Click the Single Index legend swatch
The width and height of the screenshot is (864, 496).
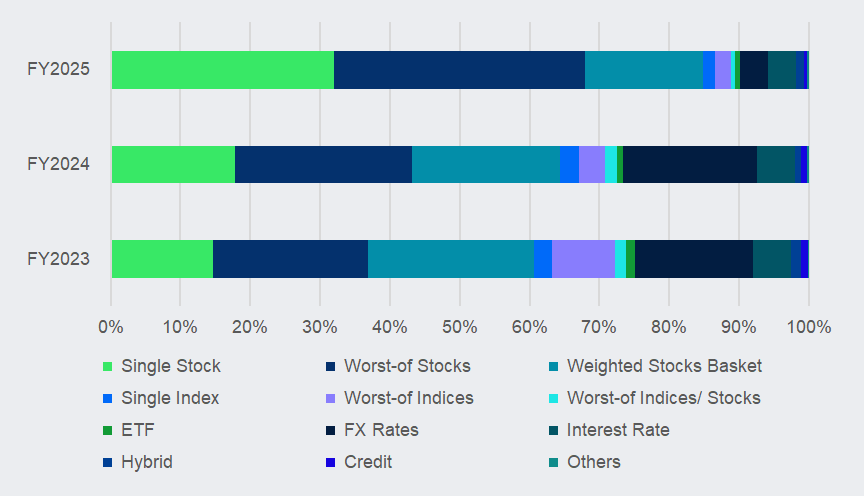108,398
